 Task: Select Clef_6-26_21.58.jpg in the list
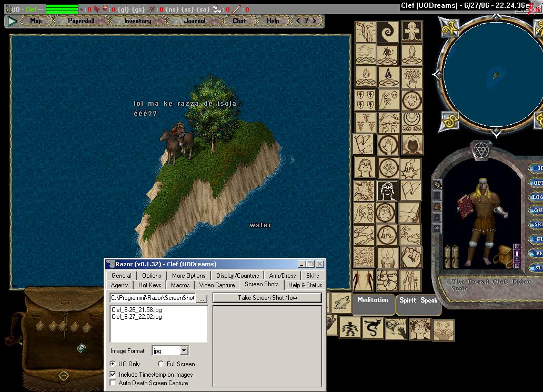pyautogui.click(x=136, y=310)
